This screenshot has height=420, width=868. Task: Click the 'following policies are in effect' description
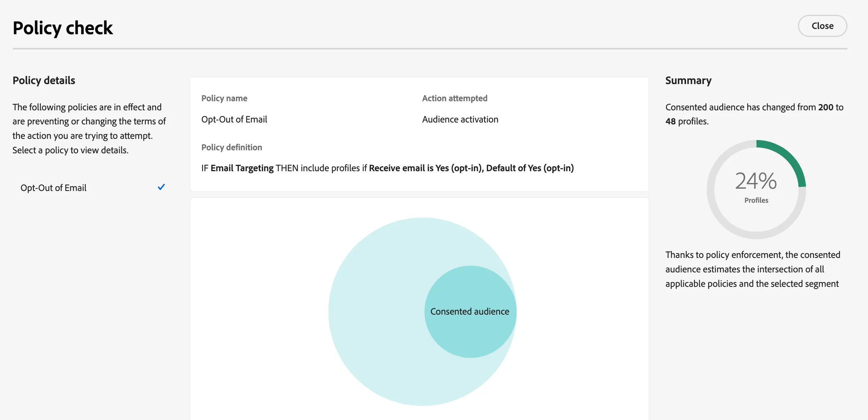[89, 129]
